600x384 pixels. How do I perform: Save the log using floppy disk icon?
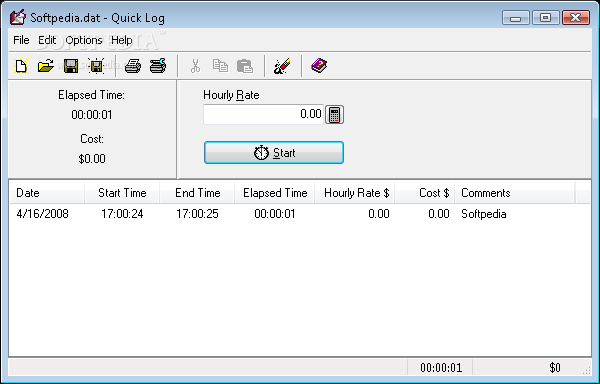point(71,66)
